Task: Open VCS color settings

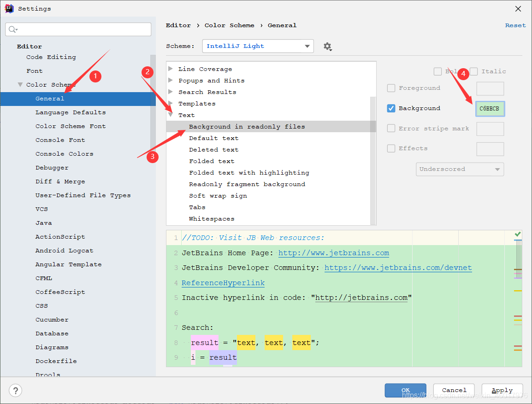Action: (x=42, y=209)
